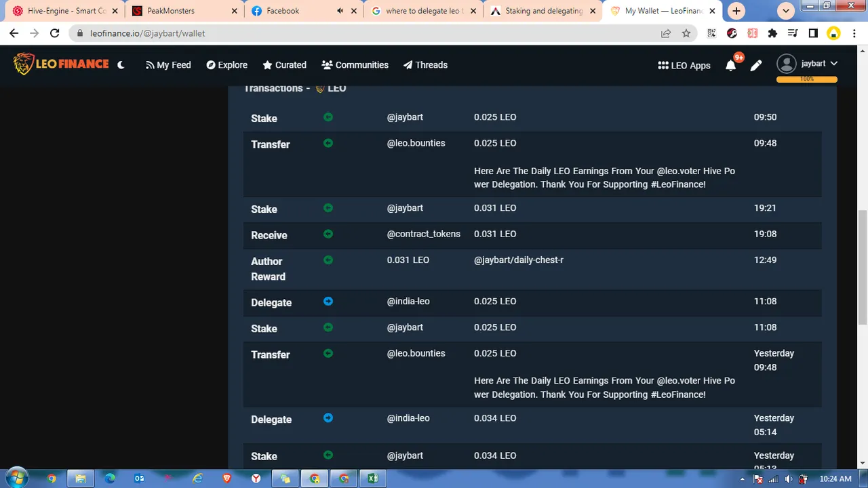Viewport: 868px width, 488px height.
Task: Switch to the PeakMonsters browser tab
Action: pos(183,11)
